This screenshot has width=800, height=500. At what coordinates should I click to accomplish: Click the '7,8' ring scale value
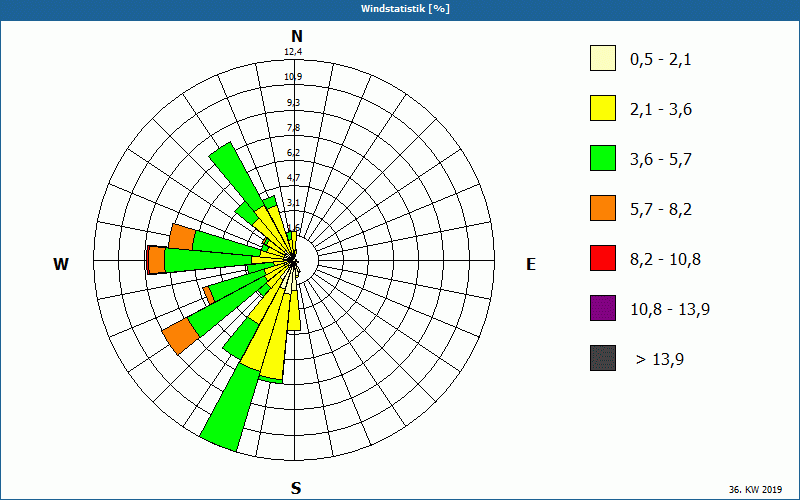(x=293, y=128)
